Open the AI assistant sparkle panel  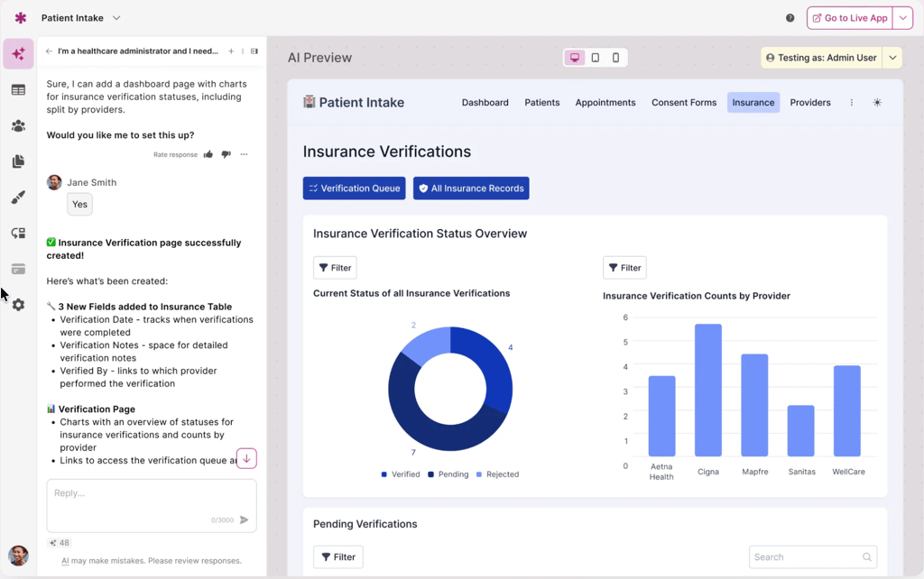(18, 54)
